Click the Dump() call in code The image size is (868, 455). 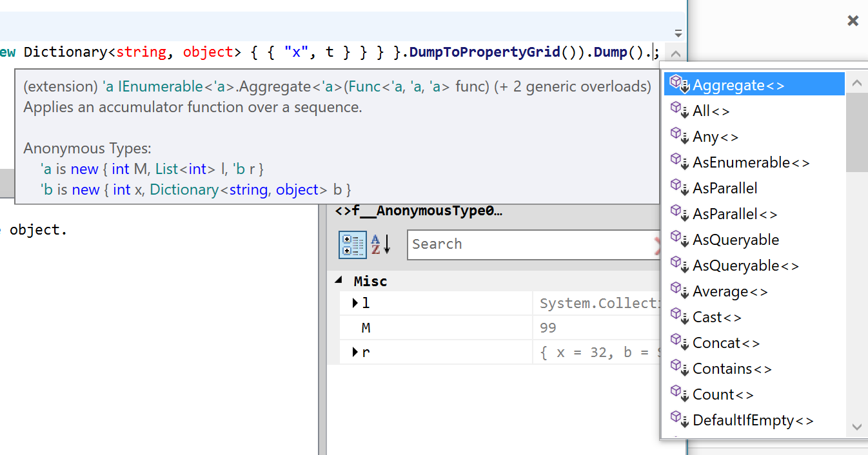click(x=619, y=52)
